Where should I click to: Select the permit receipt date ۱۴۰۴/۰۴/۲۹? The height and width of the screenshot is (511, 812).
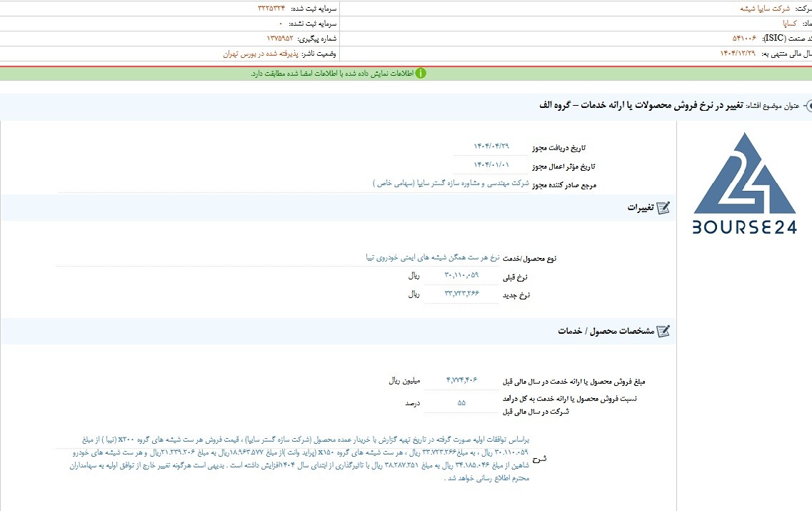coord(491,146)
